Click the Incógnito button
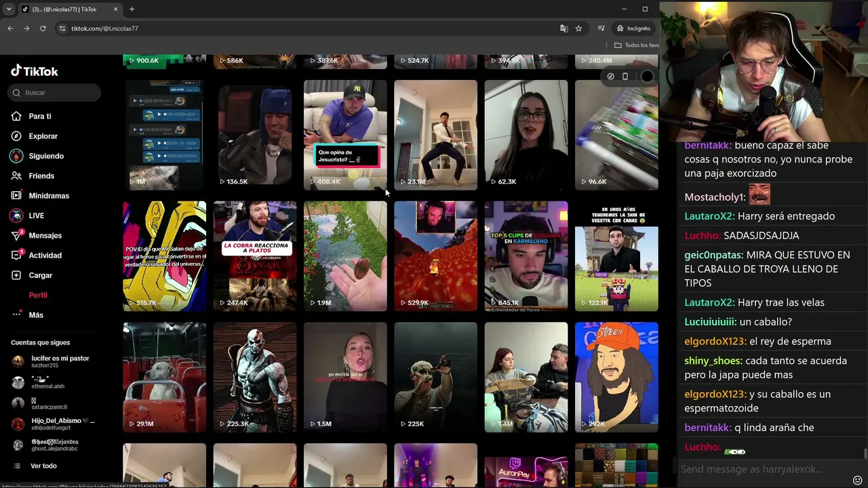 (633, 28)
